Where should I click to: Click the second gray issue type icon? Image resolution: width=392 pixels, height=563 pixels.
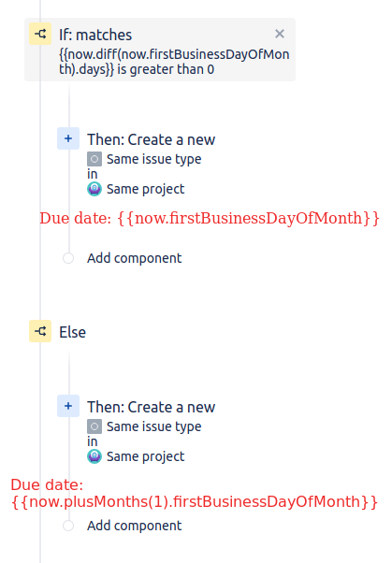point(94,426)
